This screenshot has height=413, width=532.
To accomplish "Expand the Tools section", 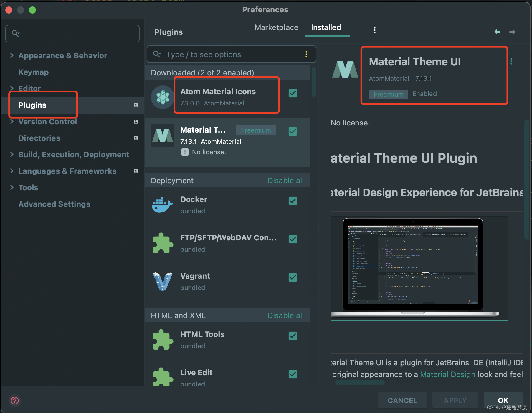I will [12, 187].
